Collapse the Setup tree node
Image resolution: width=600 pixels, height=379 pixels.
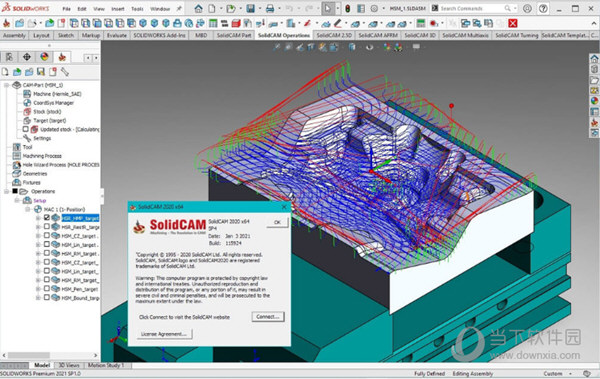[17, 200]
